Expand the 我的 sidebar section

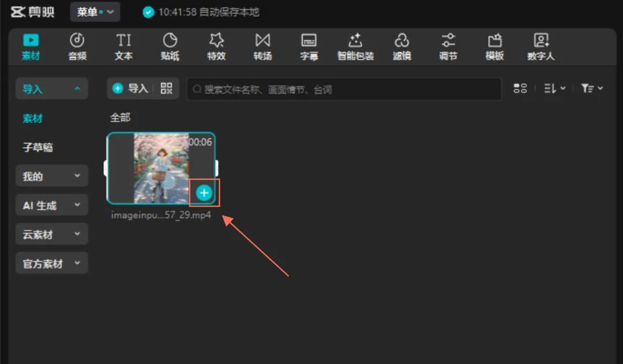pyautogui.click(x=51, y=176)
